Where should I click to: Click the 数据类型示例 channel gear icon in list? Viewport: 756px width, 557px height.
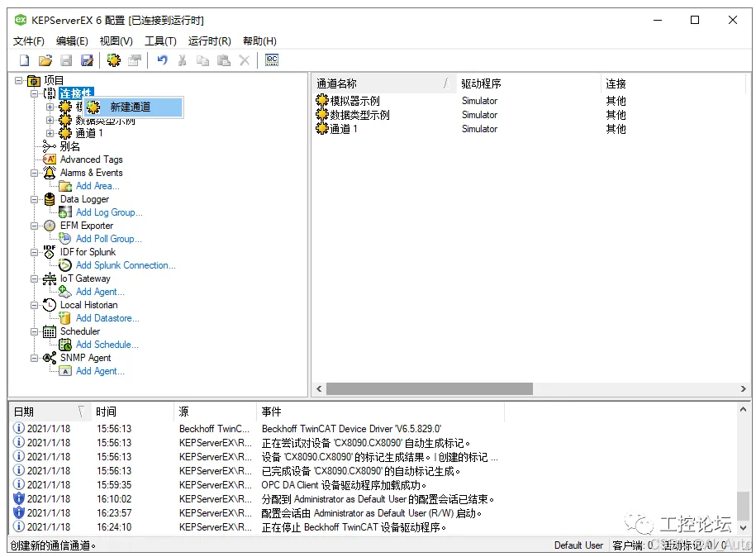click(322, 114)
